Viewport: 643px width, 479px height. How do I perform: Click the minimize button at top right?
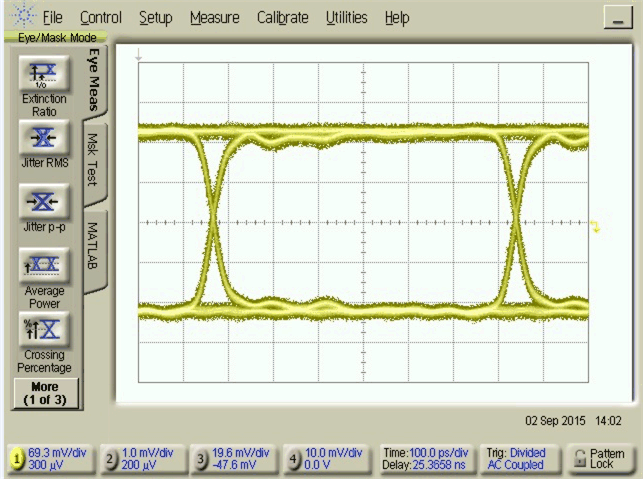point(618,18)
